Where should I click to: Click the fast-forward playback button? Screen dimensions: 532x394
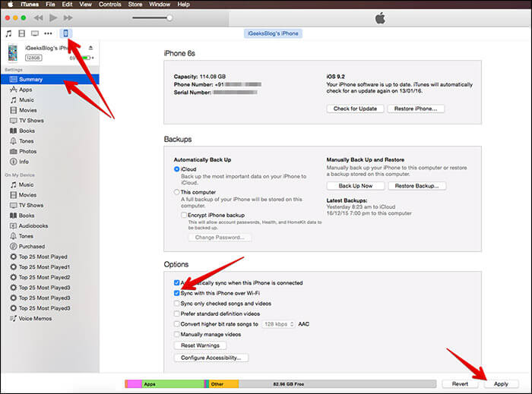point(68,17)
